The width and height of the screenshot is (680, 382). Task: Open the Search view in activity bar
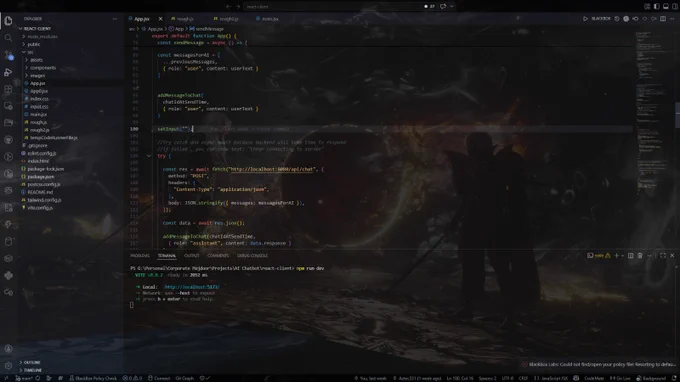[8, 38]
